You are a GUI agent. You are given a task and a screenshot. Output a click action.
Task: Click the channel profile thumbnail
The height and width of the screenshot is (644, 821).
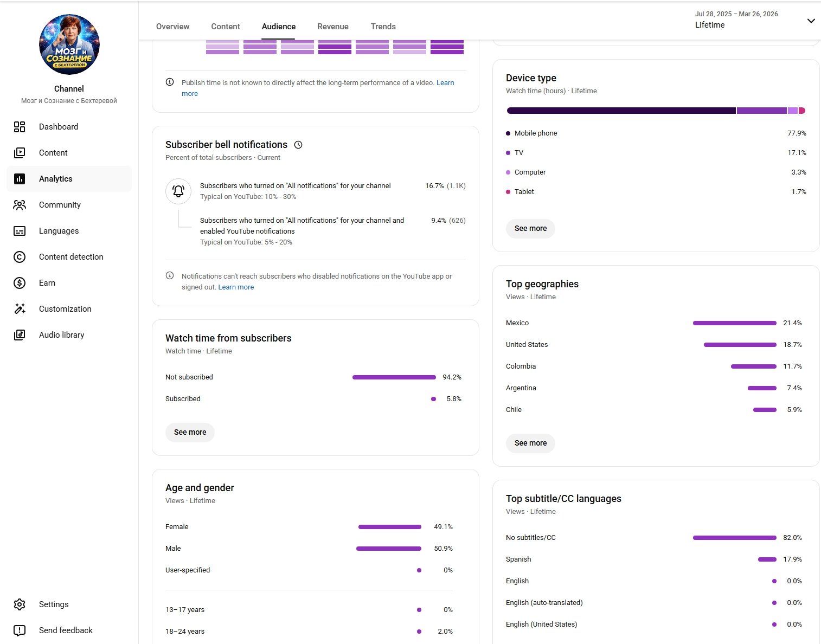tap(69, 44)
